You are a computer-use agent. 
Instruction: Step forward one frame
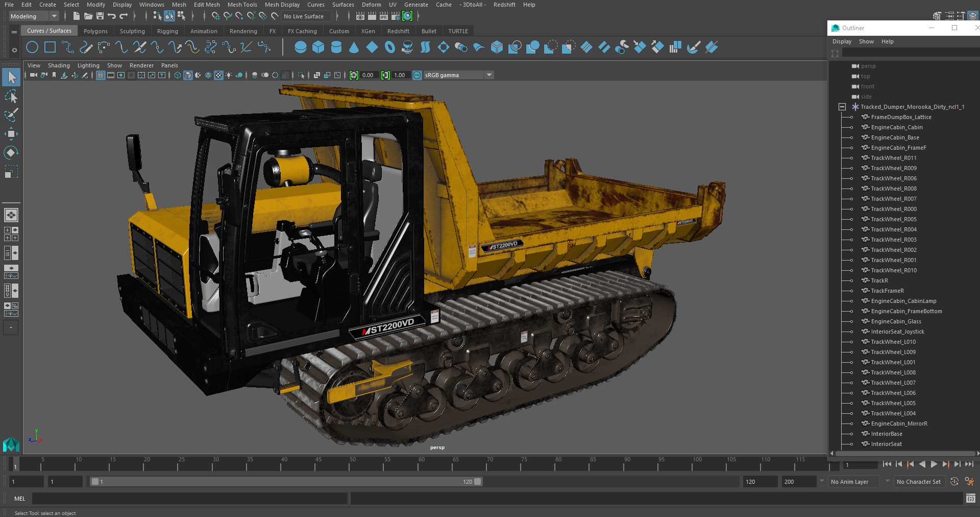(x=957, y=464)
